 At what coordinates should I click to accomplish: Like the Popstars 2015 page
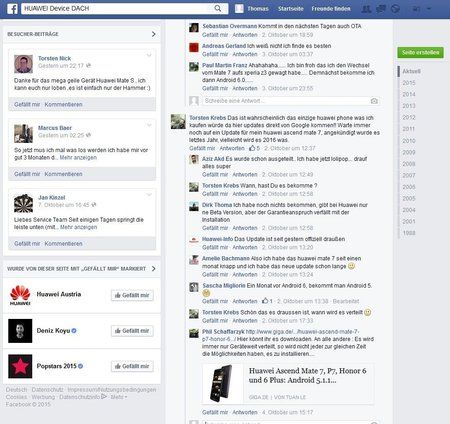click(132, 366)
